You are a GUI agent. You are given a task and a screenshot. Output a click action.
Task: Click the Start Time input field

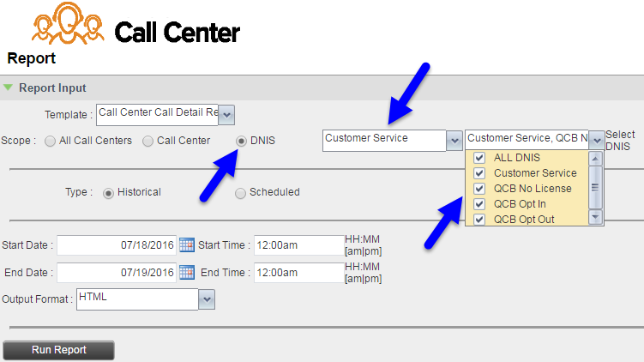298,245
